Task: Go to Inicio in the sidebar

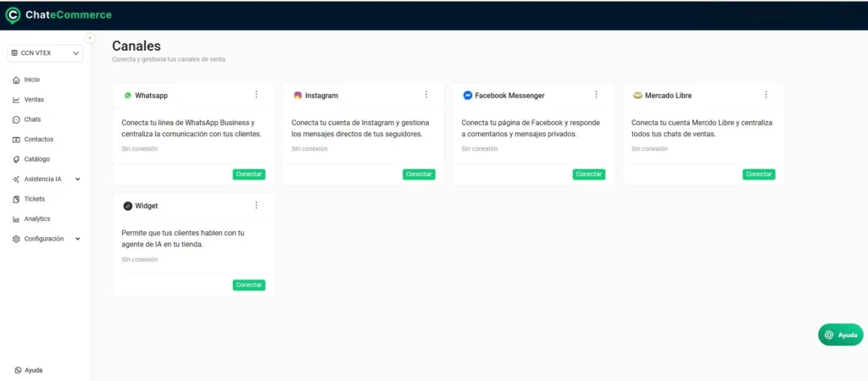Action: [32, 80]
